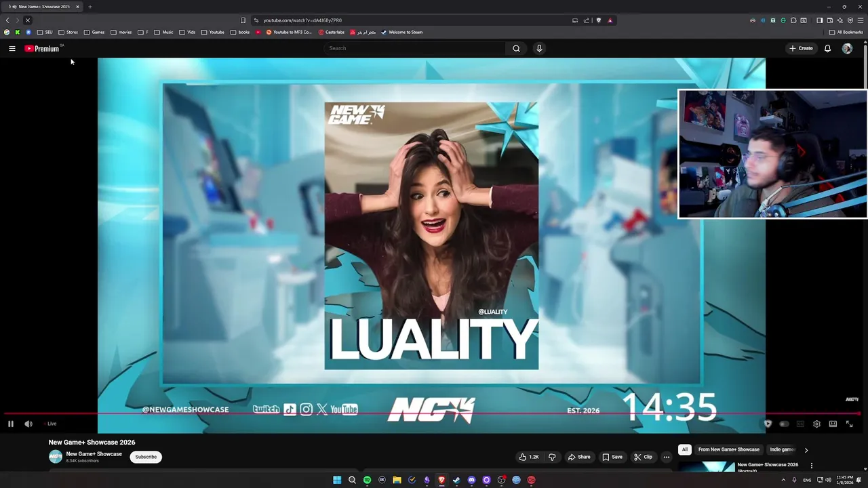The width and height of the screenshot is (868, 488).
Task: Open a new browser tab
Action: click(x=90, y=7)
